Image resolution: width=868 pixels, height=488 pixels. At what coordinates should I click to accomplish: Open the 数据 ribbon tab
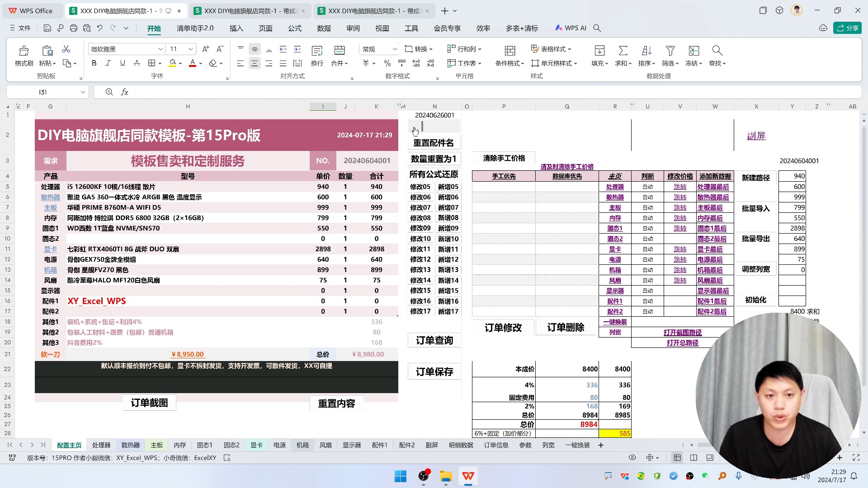pos(324,28)
